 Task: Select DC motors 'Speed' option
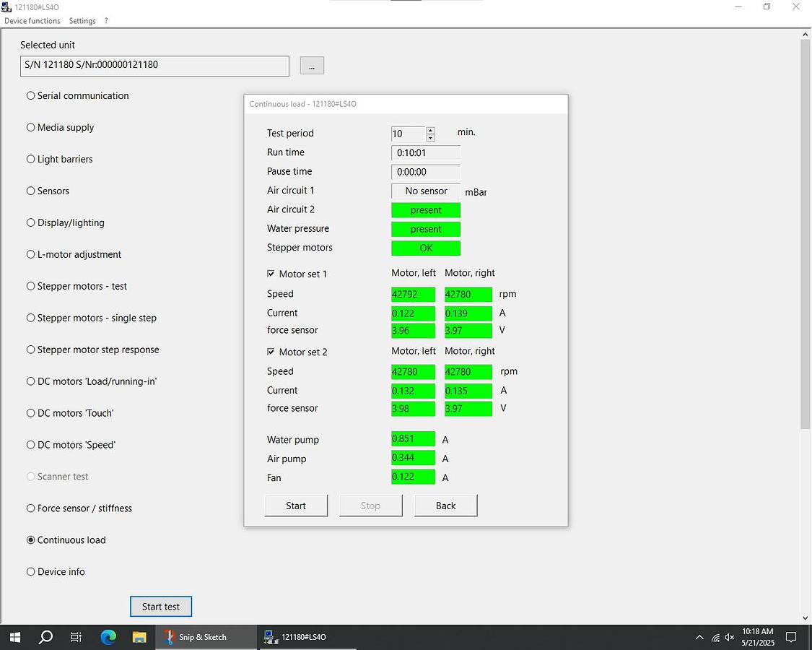[31, 445]
